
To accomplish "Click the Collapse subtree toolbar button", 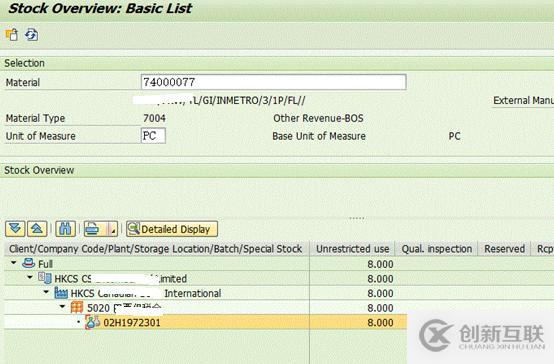I will click(x=37, y=229).
